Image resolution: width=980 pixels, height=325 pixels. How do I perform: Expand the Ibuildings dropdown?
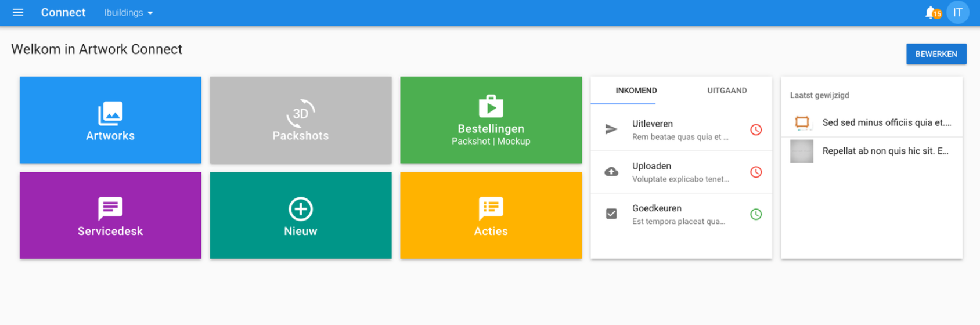tap(128, 13)
